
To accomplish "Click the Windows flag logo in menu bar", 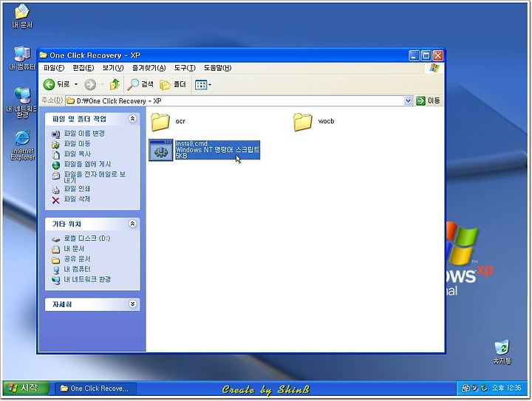I will 434,68.
